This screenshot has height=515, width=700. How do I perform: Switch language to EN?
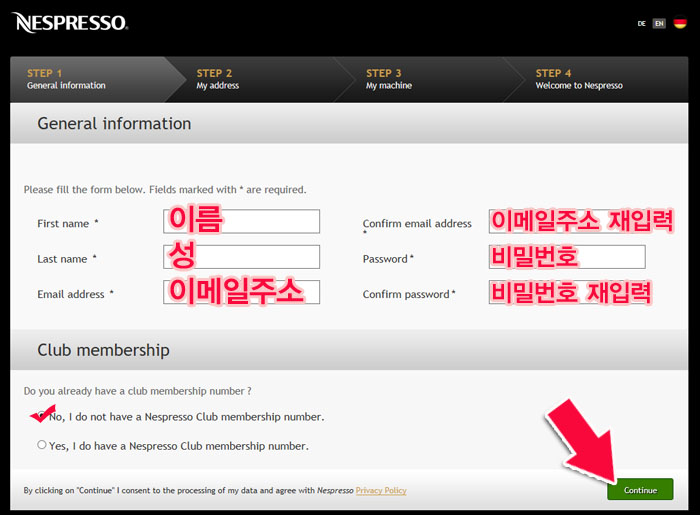659,23
